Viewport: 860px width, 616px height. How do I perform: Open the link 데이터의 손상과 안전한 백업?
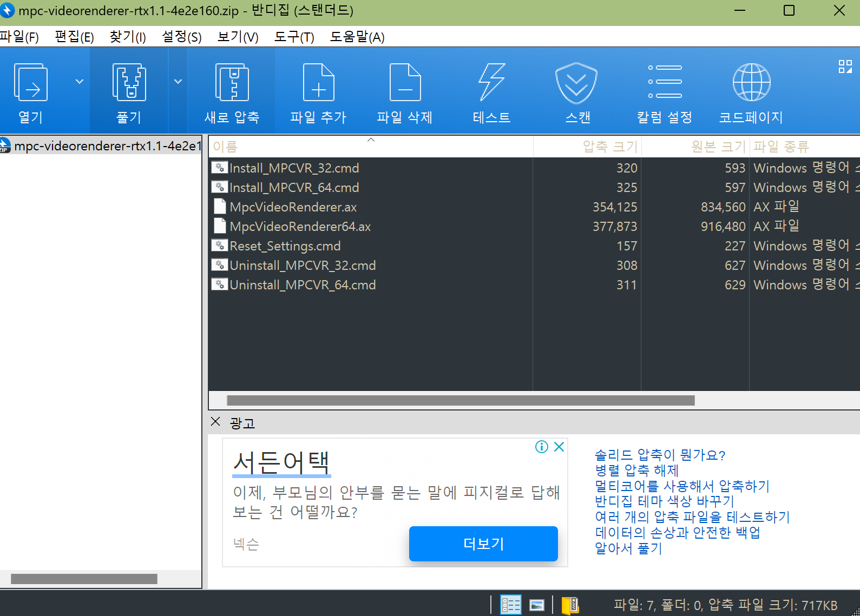[x=678, y=533]
